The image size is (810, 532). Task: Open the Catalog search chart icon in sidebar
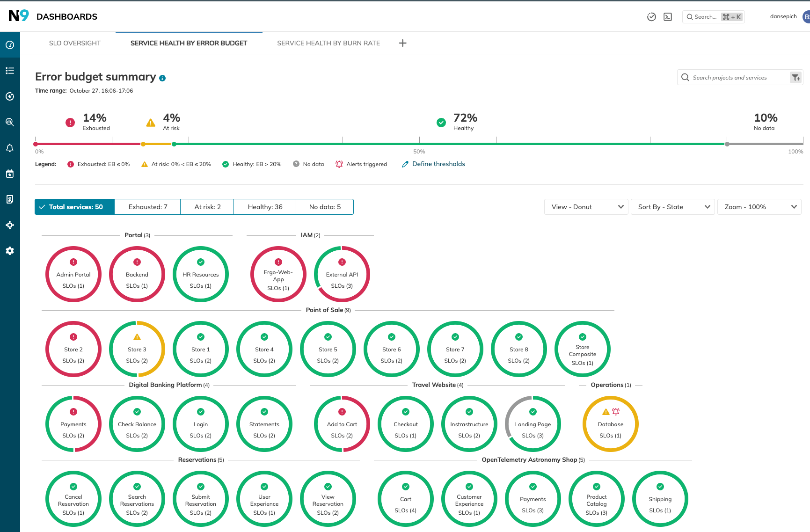[x=10, y=122]
